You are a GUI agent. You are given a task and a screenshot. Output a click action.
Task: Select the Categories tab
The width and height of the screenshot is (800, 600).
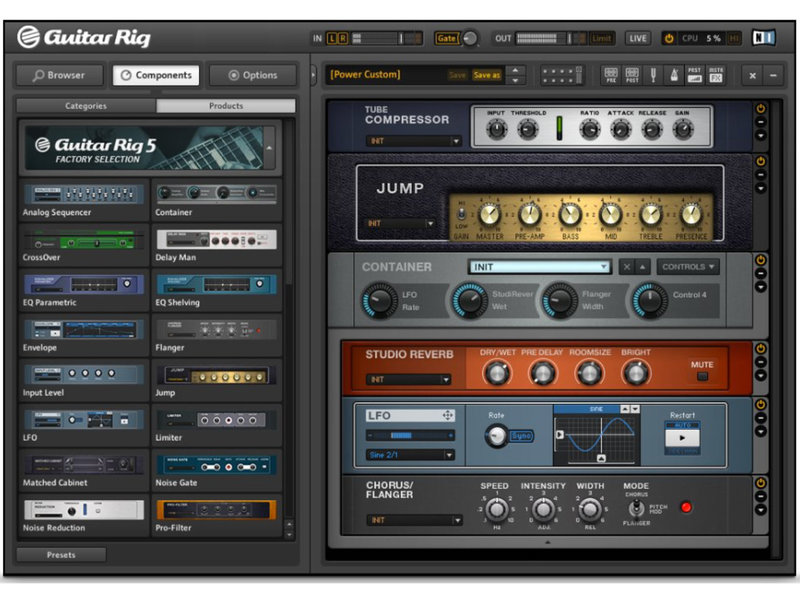86,106
